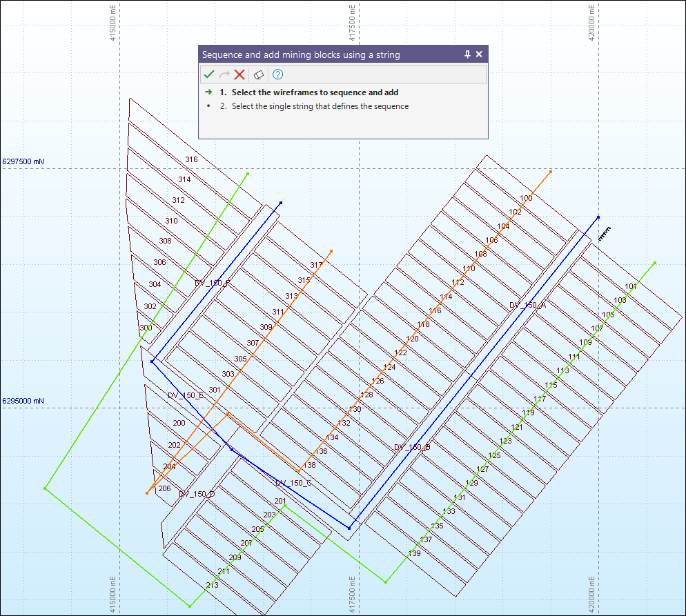Select mining block labelled 205
Image resolution: width=686 pixels, height=616 pixels.
point(257,529)
